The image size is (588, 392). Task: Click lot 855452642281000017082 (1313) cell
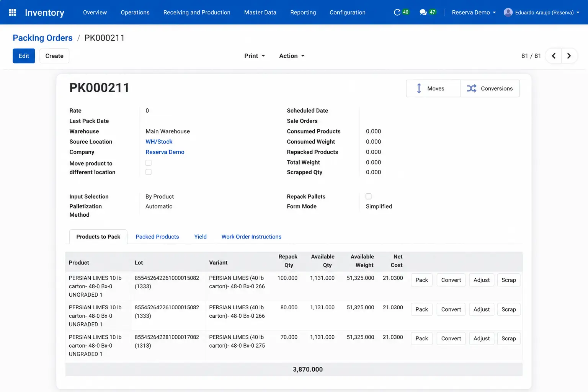click(167, 341)
